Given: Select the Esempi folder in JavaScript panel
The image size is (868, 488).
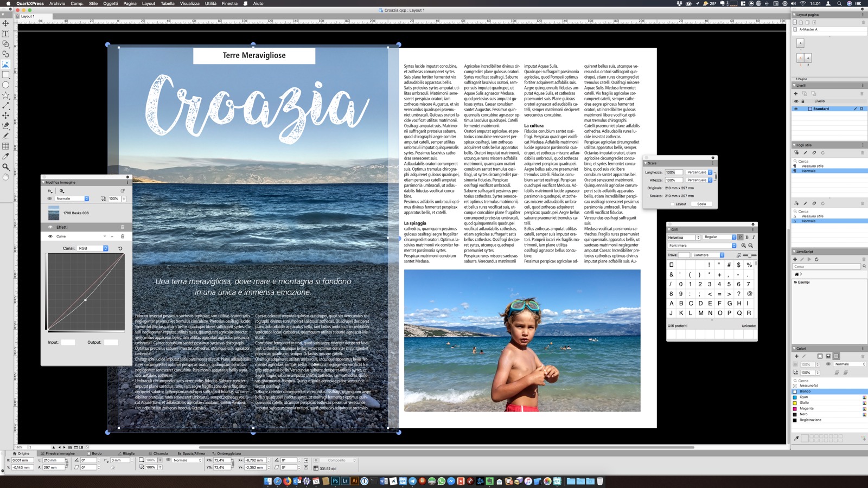Looking at the screenshot, I should point(802,282).
